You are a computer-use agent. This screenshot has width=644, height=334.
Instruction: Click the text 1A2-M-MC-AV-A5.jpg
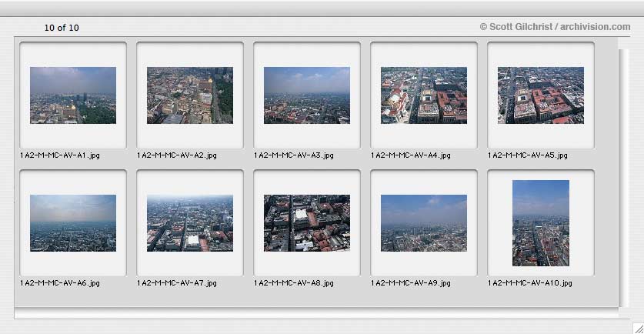coord(527,155)
